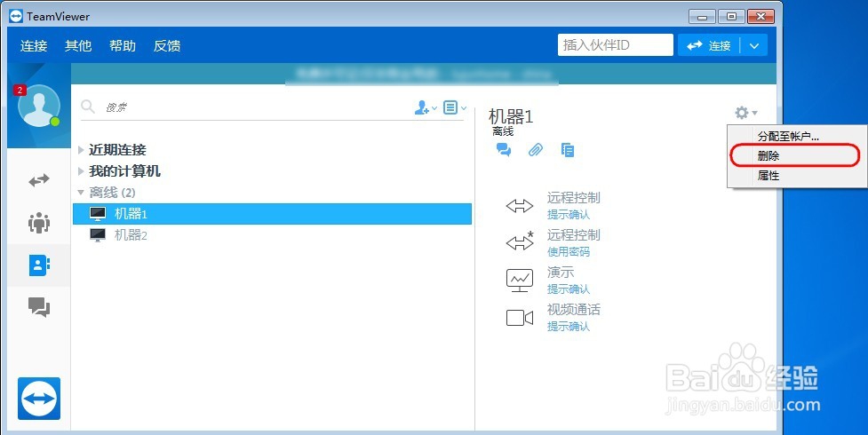
Task: Click the presentation screen icon
Action: tap(520, 280)
